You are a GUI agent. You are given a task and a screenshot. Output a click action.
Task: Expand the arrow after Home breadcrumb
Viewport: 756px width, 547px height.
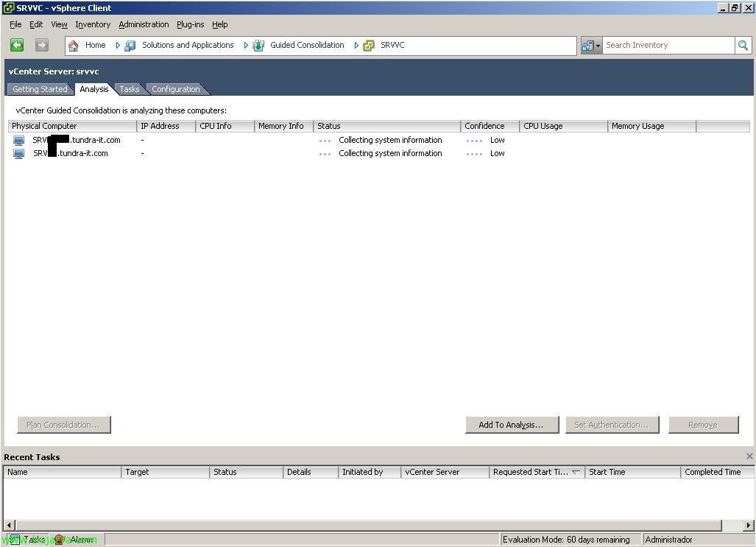pyautogui.click(x=118, y=46)
